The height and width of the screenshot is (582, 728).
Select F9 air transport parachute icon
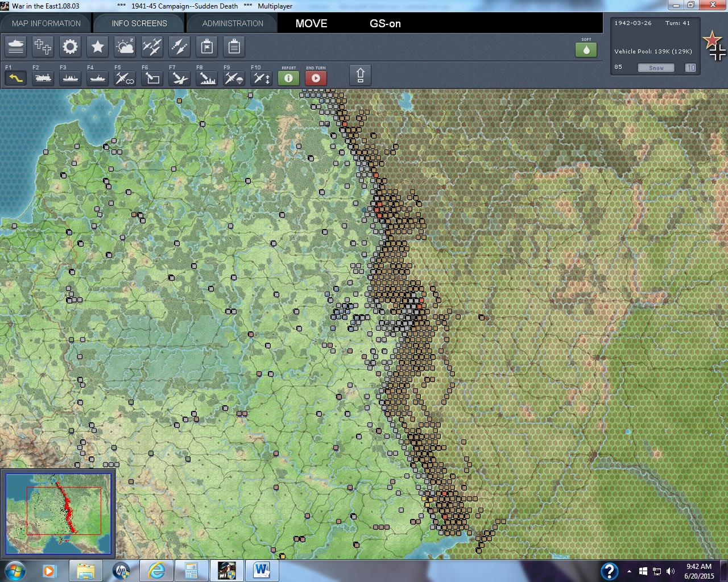point(234,77)
